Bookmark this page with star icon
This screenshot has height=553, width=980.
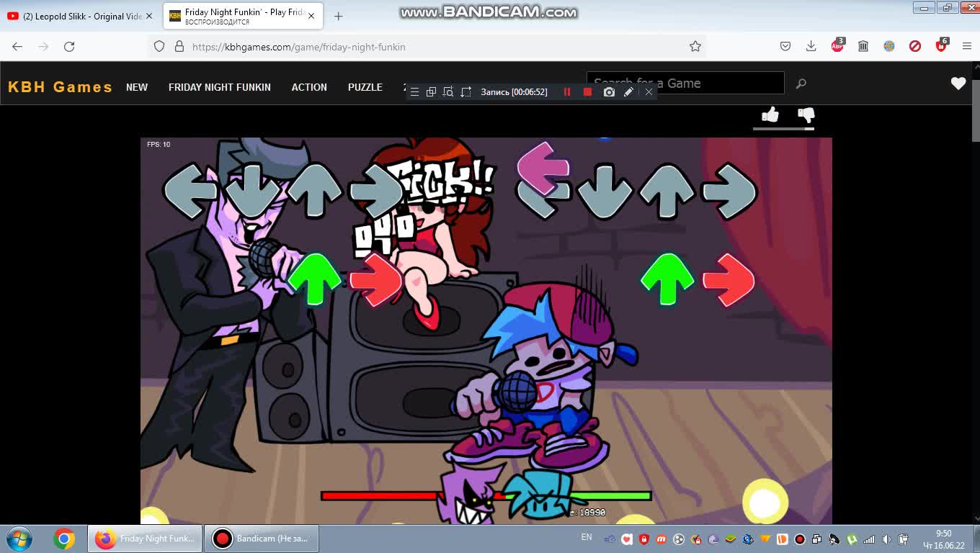tap(695, 46)
